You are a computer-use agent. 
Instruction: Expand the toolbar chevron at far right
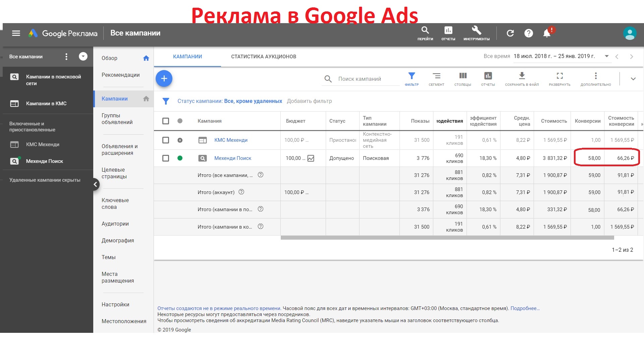click(x=633, y=79)
